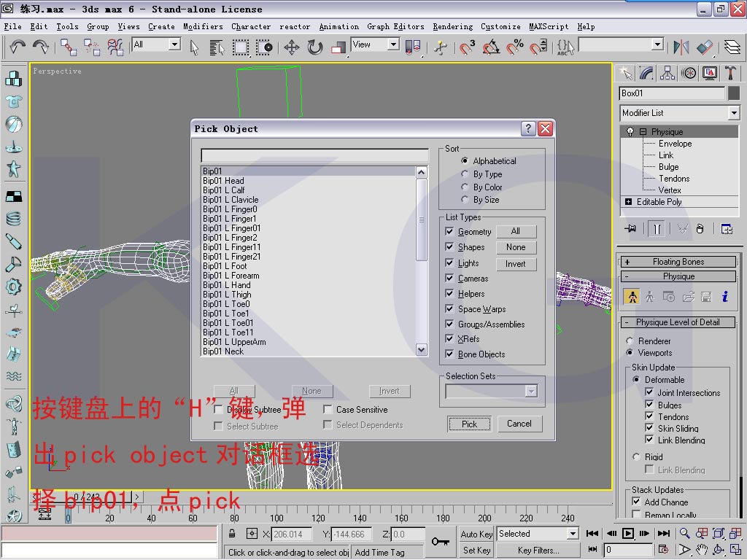Click Attach to Node figure icon
This screenshot has height=560, width=747.
pyautogui.click(x=632, y=297)
